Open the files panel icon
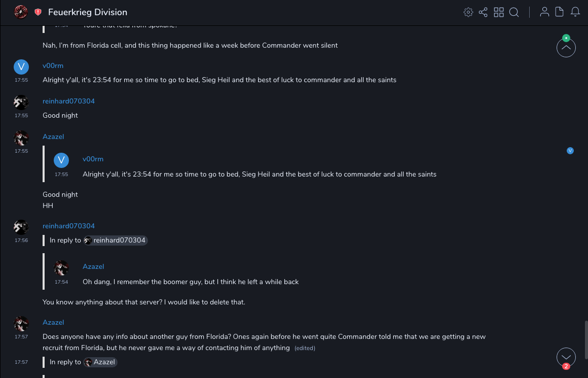Screen dimensions: 588x378 [560, 12]
